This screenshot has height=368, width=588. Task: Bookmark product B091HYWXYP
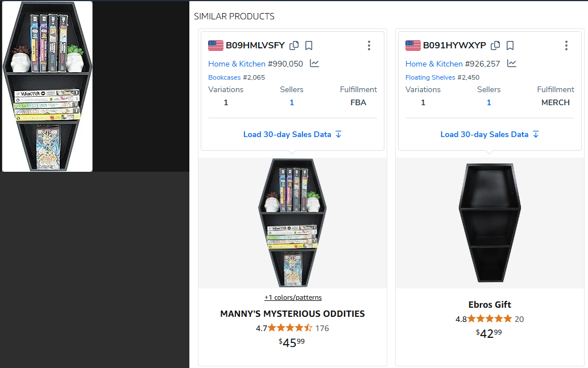click(510, 46)
